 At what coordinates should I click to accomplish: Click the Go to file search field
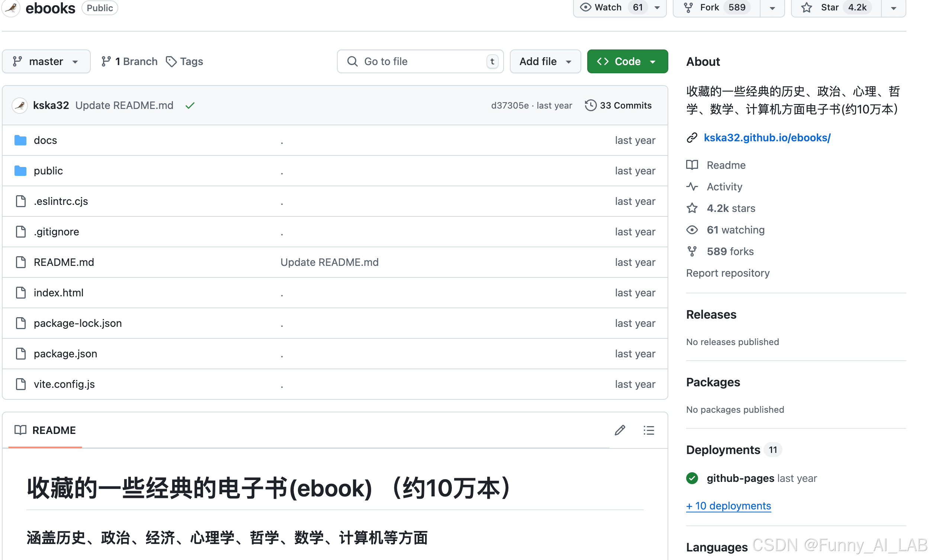pos(420,61)
